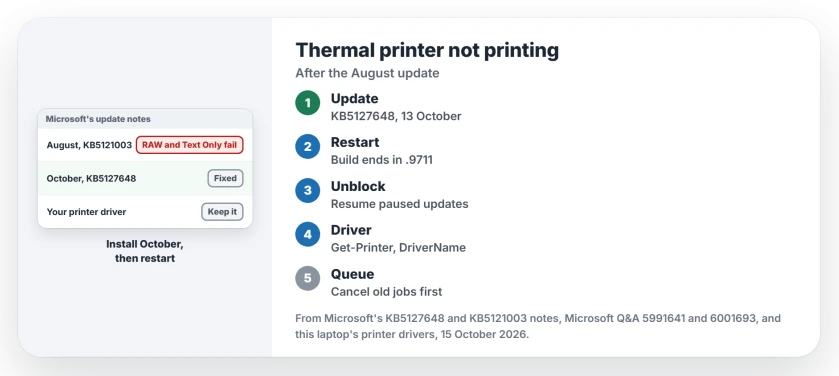
Task: Click 'Install October, then restart' caption
Action: point(145,251)
